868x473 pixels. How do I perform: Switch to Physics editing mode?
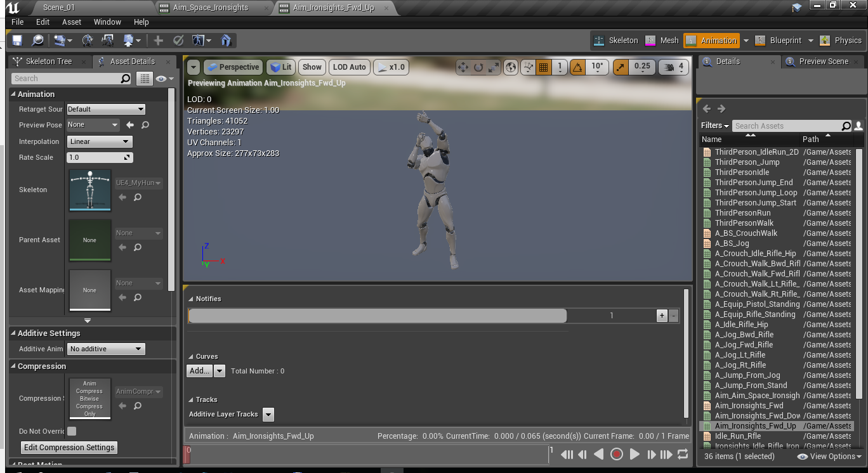click(841, 40)
